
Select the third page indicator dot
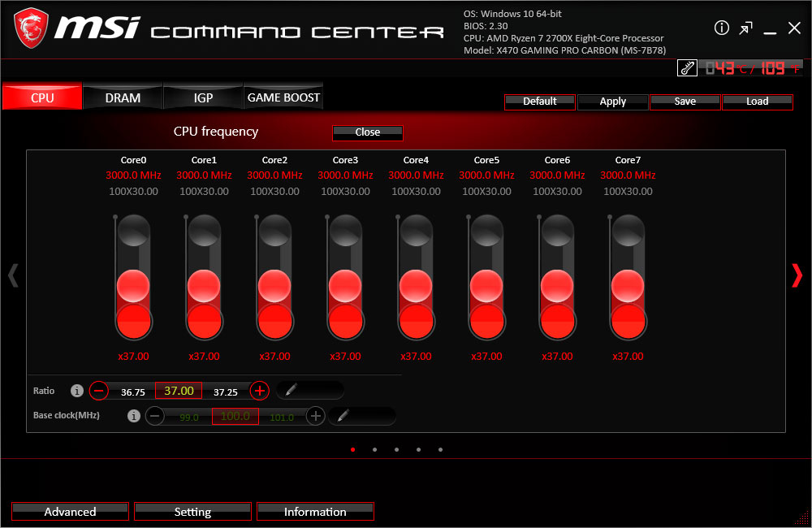click(x=396, y=449)
